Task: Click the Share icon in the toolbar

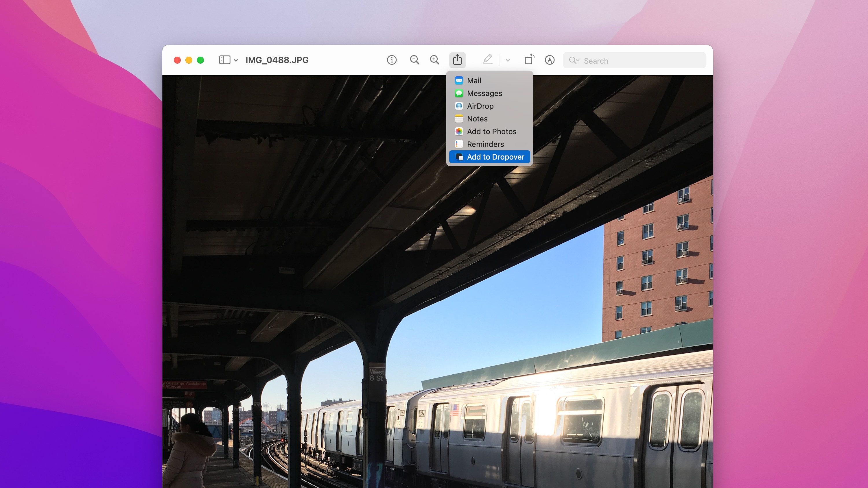Action: coord(457,60)
